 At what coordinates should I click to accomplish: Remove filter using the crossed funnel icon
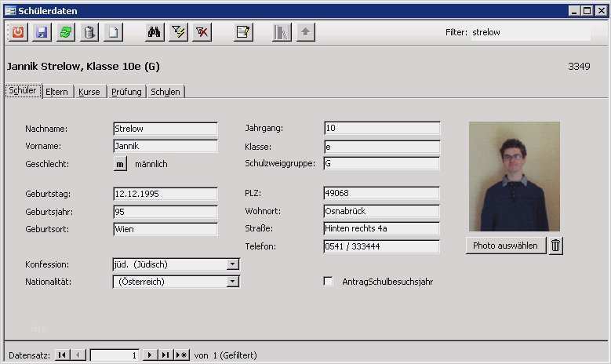[x=202, y=32]
